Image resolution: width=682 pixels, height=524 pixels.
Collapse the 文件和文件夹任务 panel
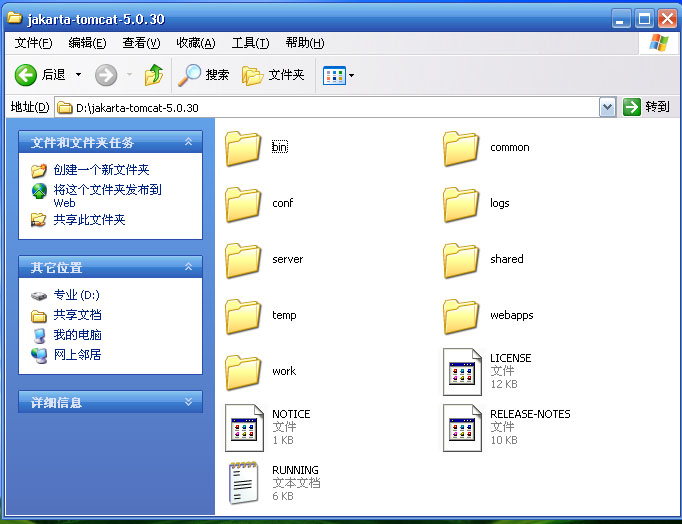[188, 142]
